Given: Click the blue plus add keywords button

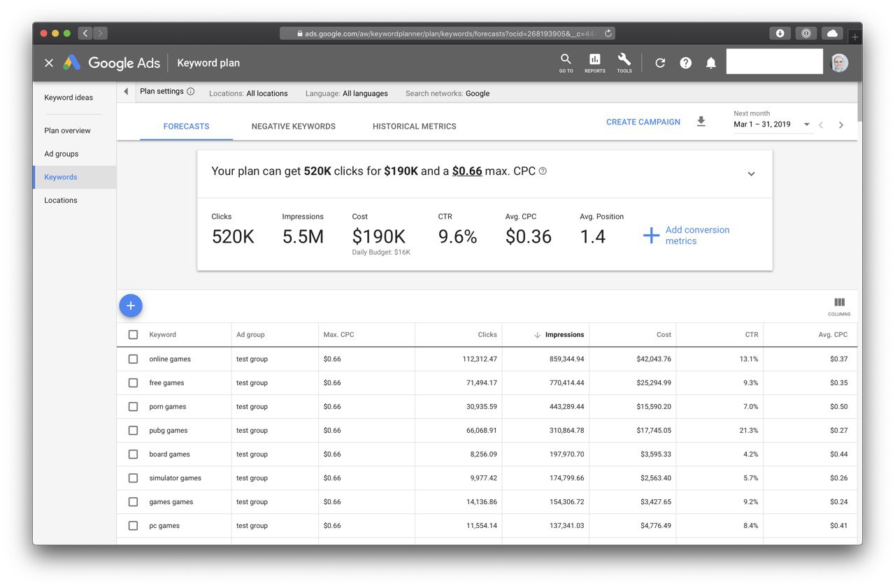Looking at the screenshot, I should (x=131, y=306).
